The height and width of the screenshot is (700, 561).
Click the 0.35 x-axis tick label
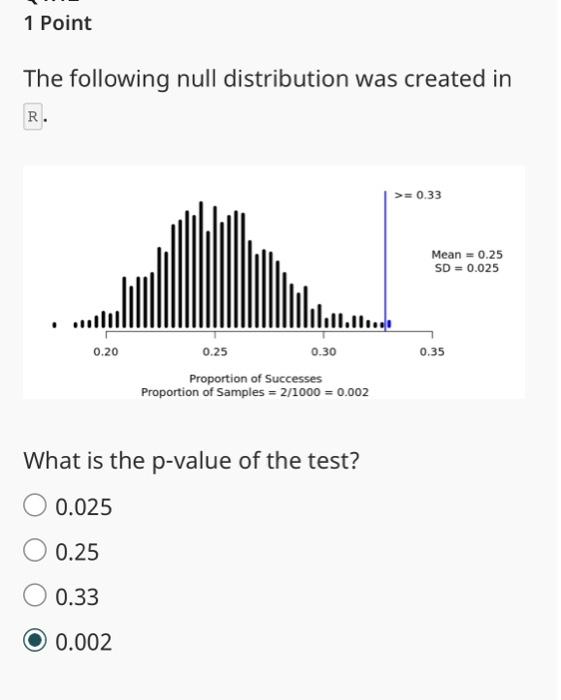tap(432, 352)
